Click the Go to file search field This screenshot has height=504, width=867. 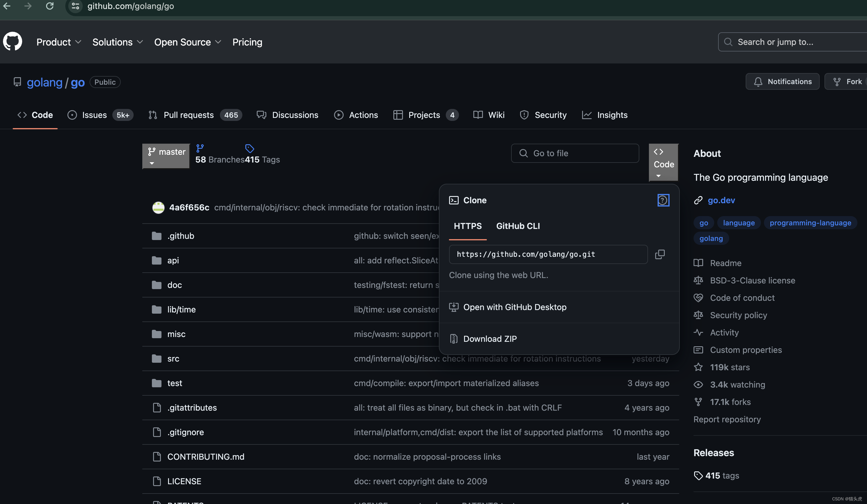click(575, 153)
